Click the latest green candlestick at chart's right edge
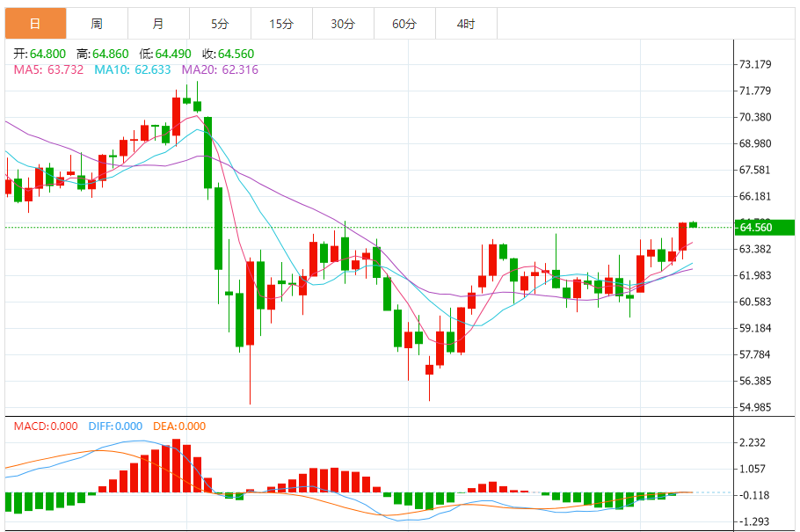The width and height of the screenshot is (800, 532). [694, 224]
